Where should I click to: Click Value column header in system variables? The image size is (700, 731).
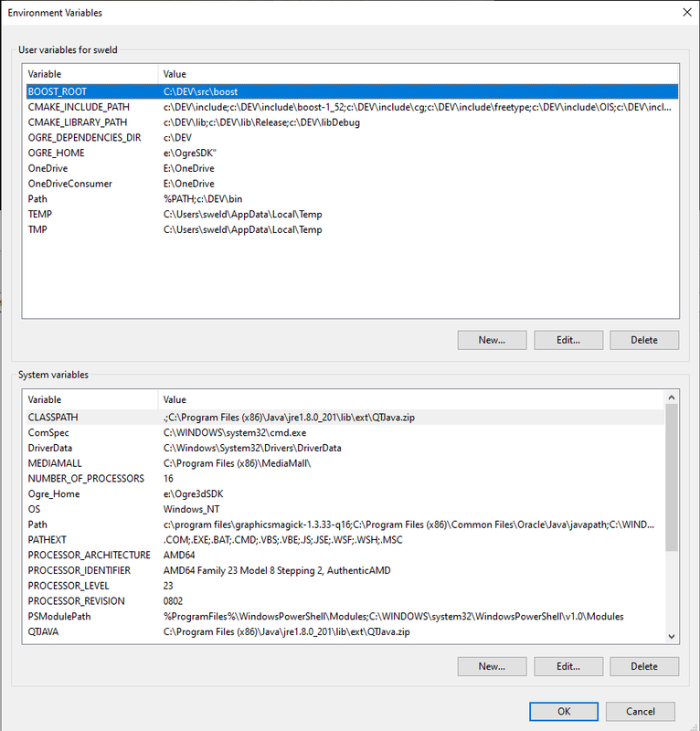click(411, 399)
